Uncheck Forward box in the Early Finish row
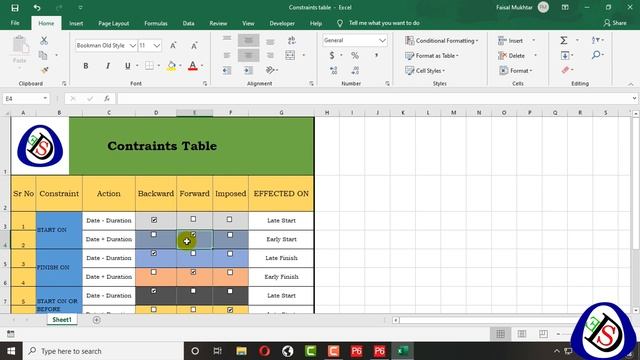The image size is (640, 360). pos(193,272)
